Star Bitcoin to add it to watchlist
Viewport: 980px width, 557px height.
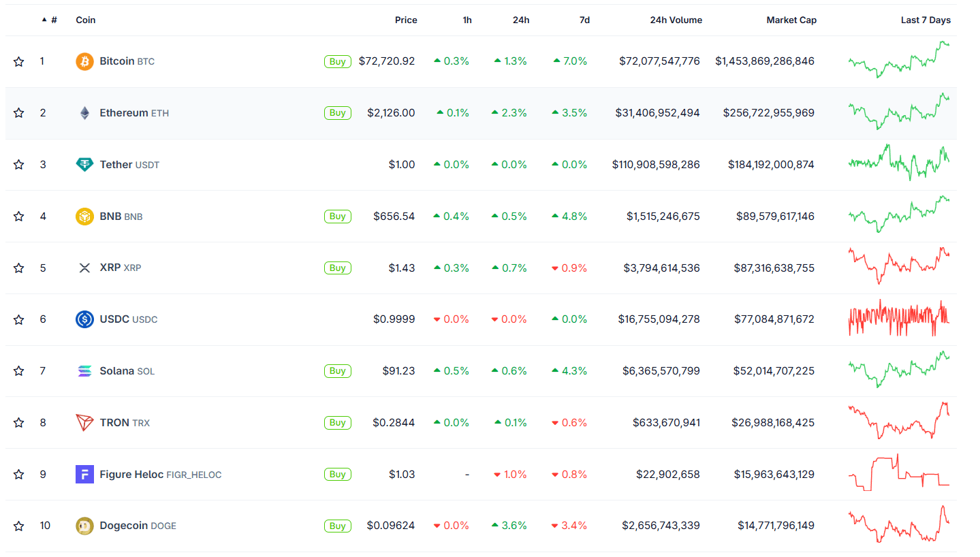point(18,61)
